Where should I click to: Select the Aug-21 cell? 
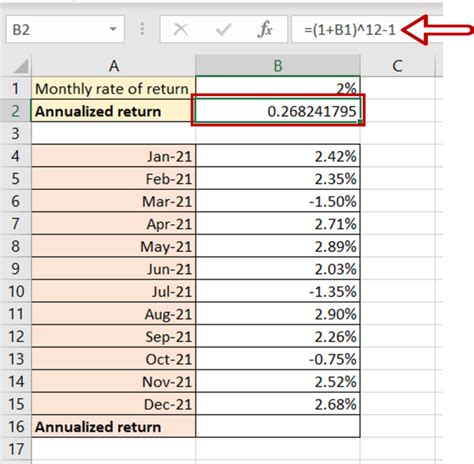114,314
